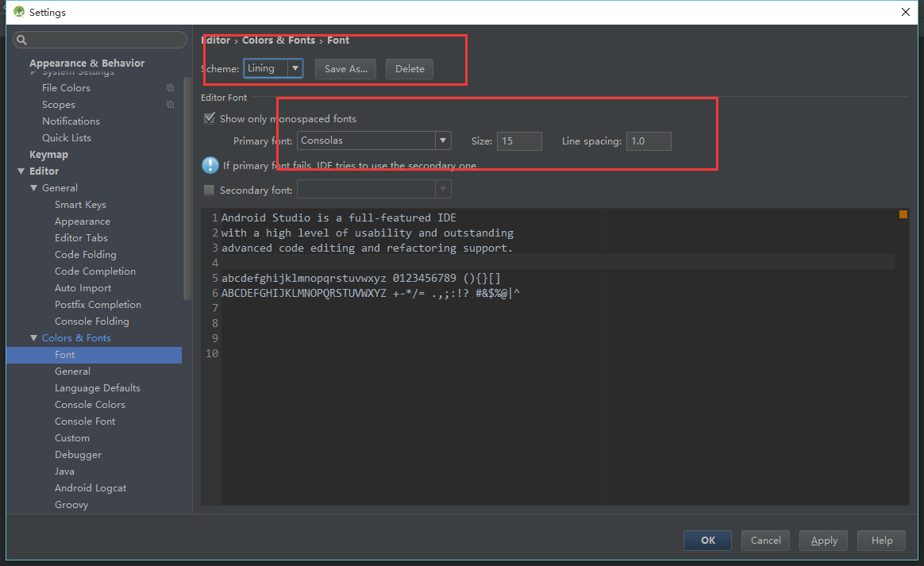Screen dimensions: 924x566
Task: Open Debugger color settings
Action: 78,455
